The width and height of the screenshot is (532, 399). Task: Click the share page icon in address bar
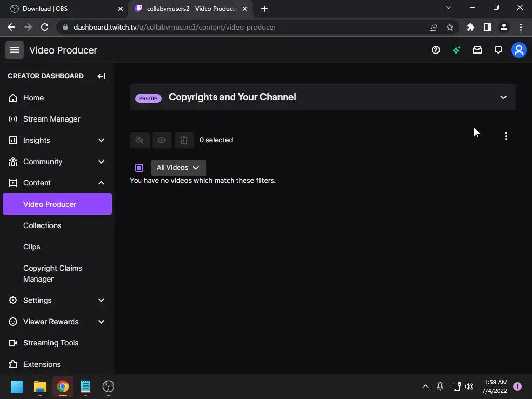point(433,27)
